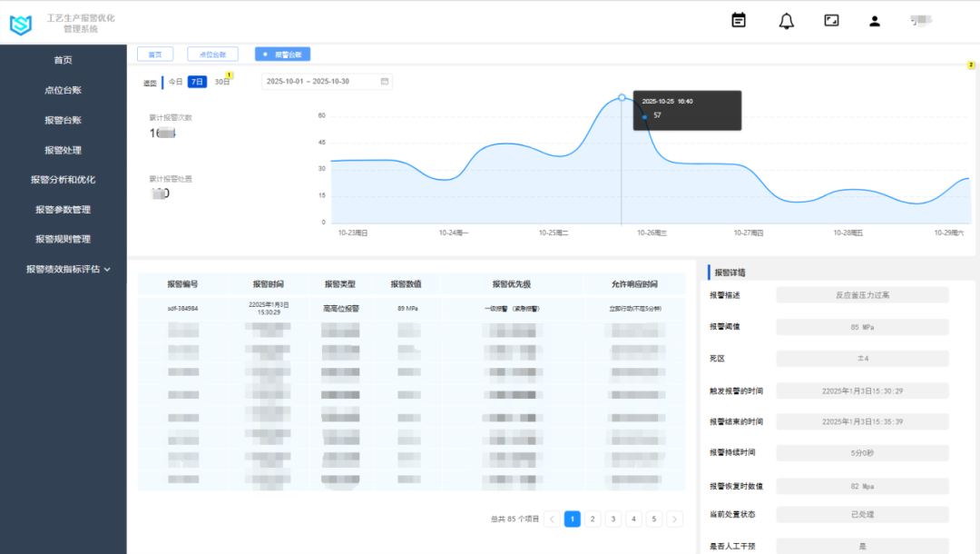Viewport: 980px width, 554px height.
Task: Open the schedule calendar icon in the top bar
Action: click(738, 20)
